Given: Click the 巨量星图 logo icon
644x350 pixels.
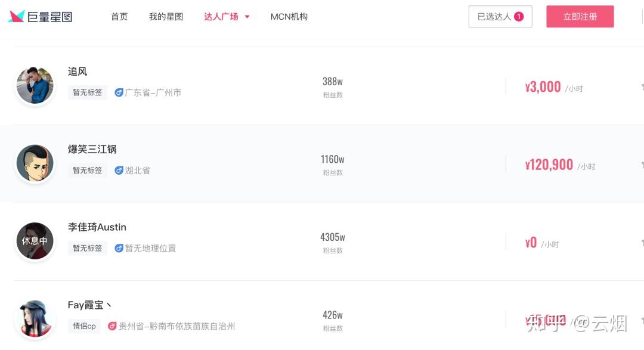Looking at the screenshot, I should (16, 17).
